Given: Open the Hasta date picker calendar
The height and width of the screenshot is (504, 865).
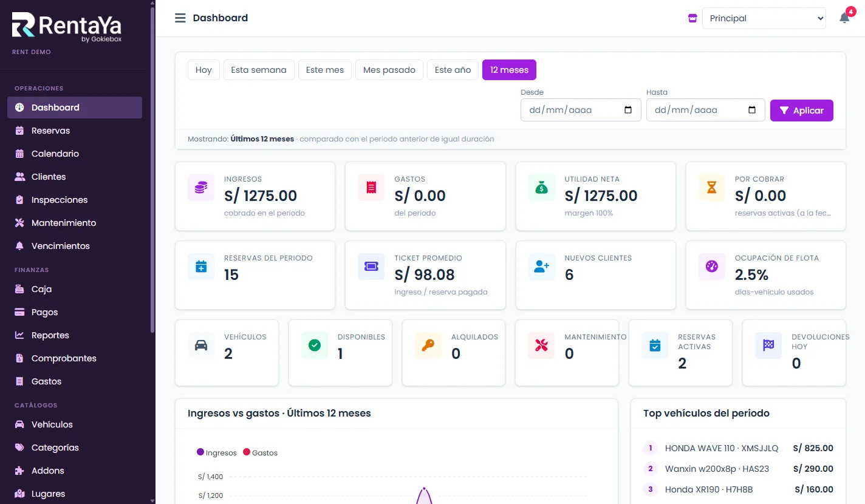Looking at the screenshot, I should pyautogui.click(x=752, y=111).
